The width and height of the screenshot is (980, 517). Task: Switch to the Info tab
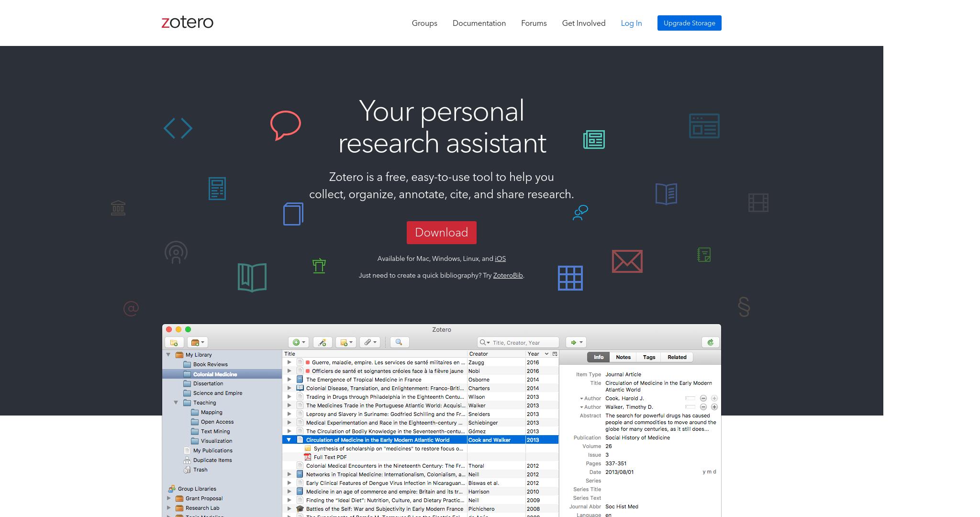[598, 357]
